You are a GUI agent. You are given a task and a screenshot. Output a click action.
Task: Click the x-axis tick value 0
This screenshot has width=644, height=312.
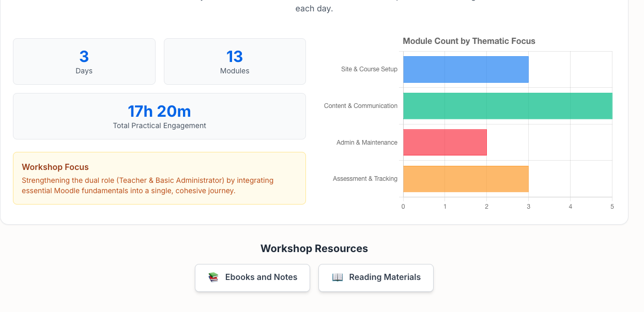tap(403, 207)
